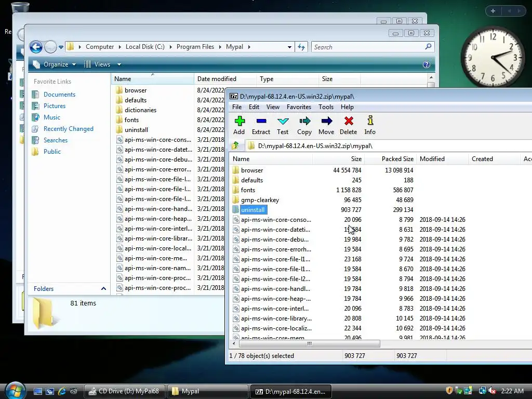Open the Documents favorite link
This screenshot has height=399, width=532.
pos(59,95)
